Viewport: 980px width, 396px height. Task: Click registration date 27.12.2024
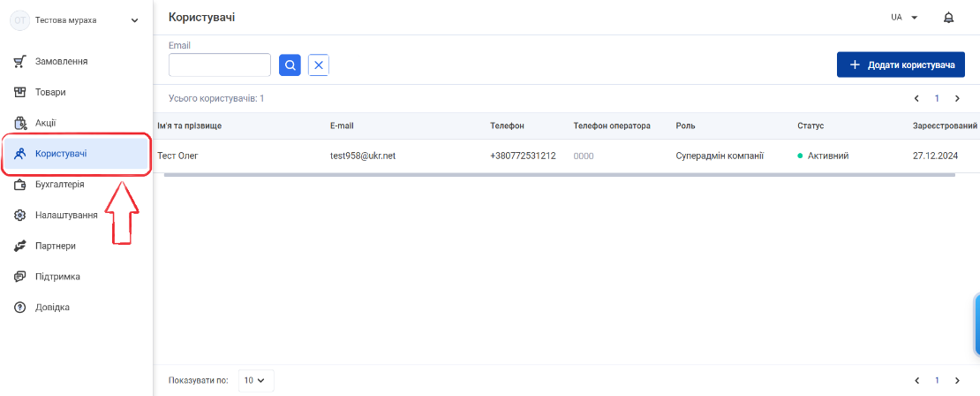click(935, 156)
